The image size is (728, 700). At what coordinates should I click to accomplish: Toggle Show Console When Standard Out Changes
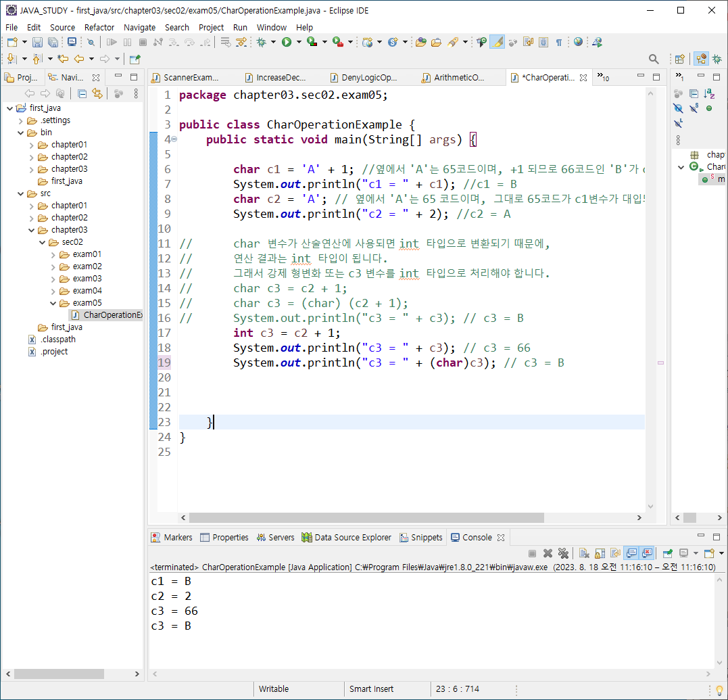(631, 553)
